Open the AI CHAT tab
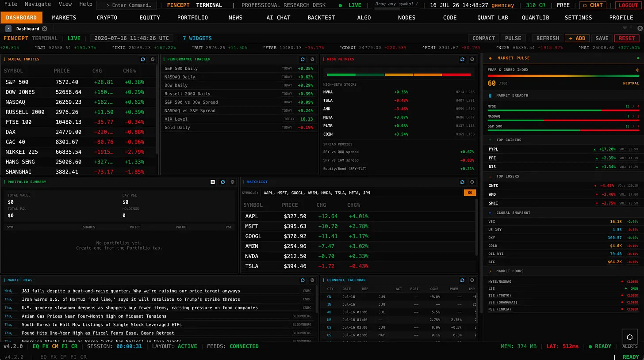Image resolution: width=644 pixels, height=360 pixels. pos(278,18)
